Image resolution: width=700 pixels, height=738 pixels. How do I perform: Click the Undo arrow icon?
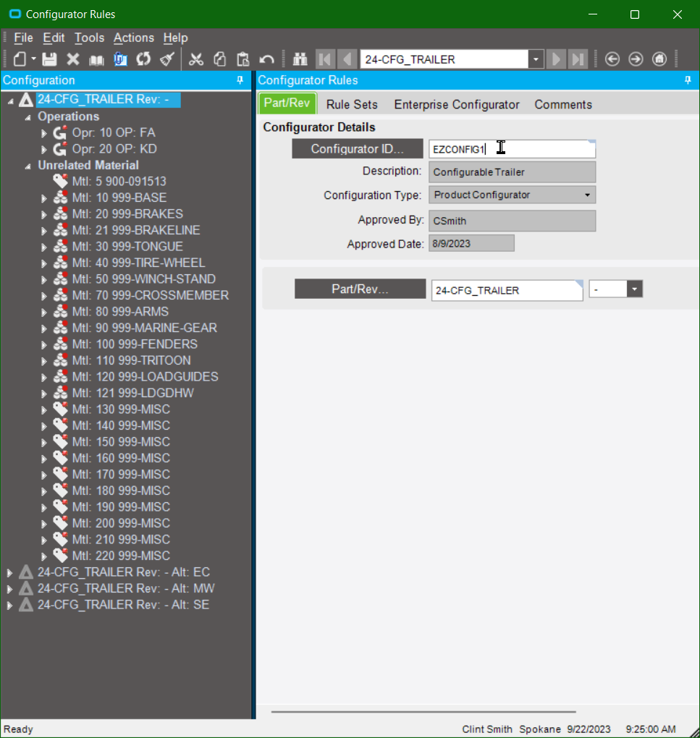point(266,59)
